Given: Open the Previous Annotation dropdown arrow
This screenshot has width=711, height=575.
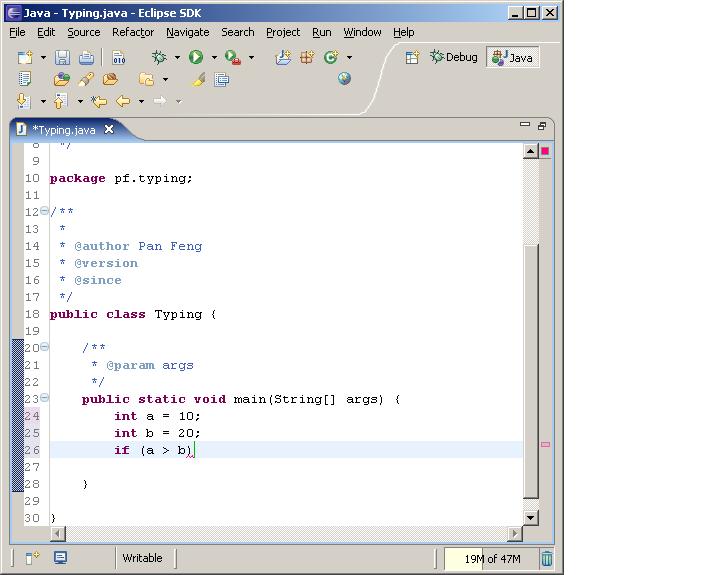Looking at the screenshot, I should coord(80,101).
